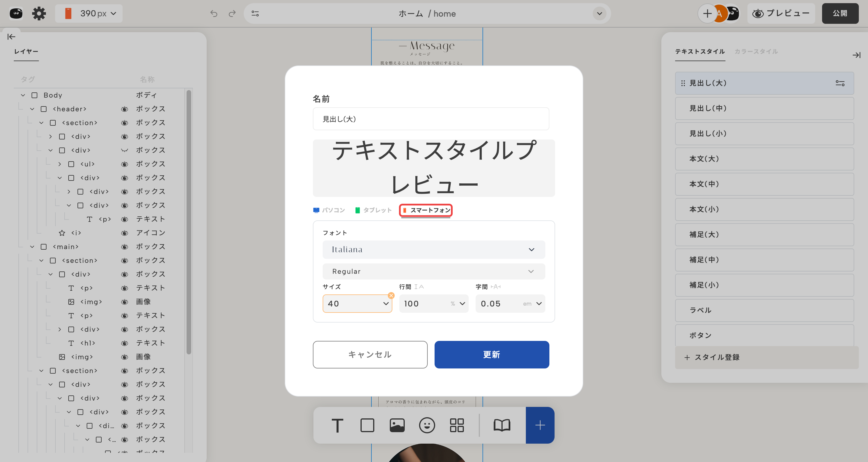Open the book library icon
This screenshot has width=868, height=462.
pyautogui.click(x=502, y=425)
